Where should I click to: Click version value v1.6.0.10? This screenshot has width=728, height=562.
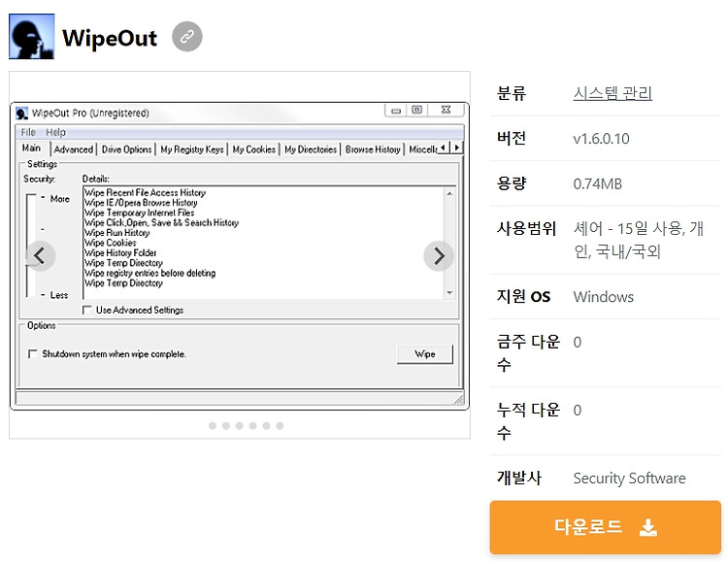coord(601,139)
